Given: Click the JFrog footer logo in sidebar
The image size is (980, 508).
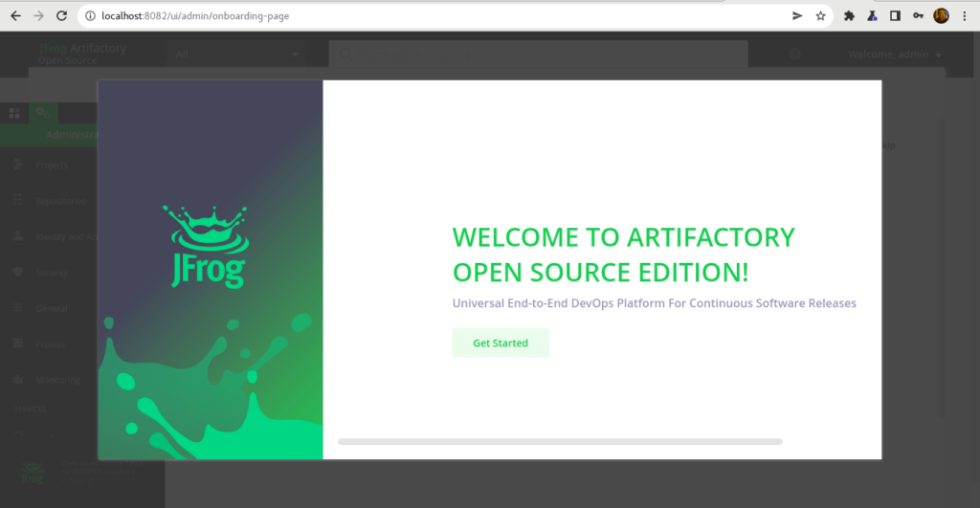Looking at the screenshot, I should [x=32, y=473].
